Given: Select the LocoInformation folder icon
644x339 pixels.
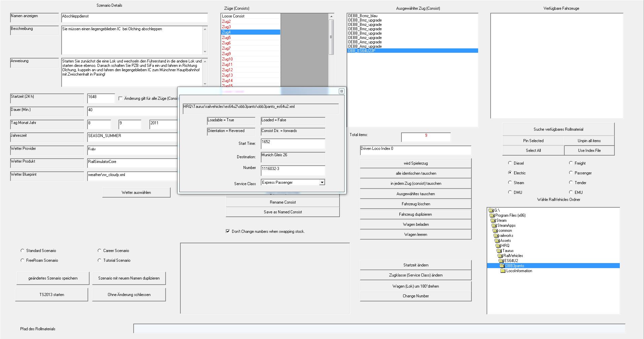Looking at the screenshot, I should coord(503,271).
